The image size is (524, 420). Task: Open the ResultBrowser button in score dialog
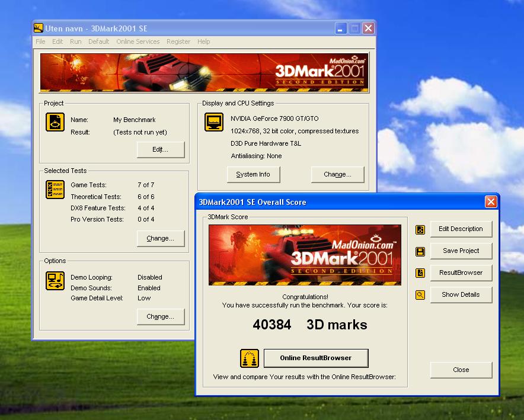click(x=461, y=272)
